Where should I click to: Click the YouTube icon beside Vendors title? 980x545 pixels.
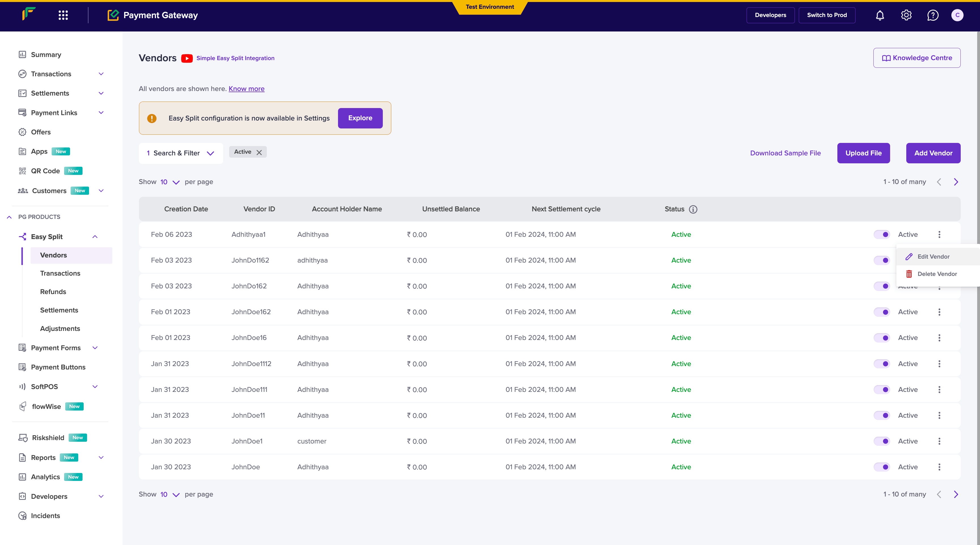[187, 58]
